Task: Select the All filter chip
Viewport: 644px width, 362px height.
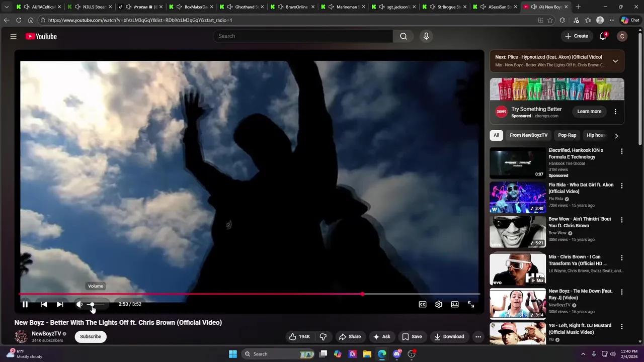Action: (x=496, y=135)
